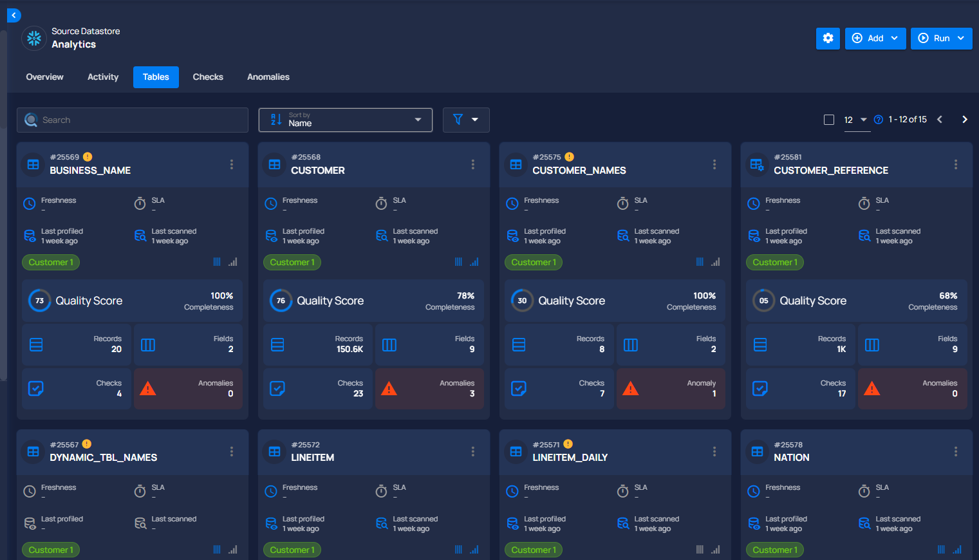
Task: Open the BUSINESS_NAME card three-dot menu
Action: [232, 164]
